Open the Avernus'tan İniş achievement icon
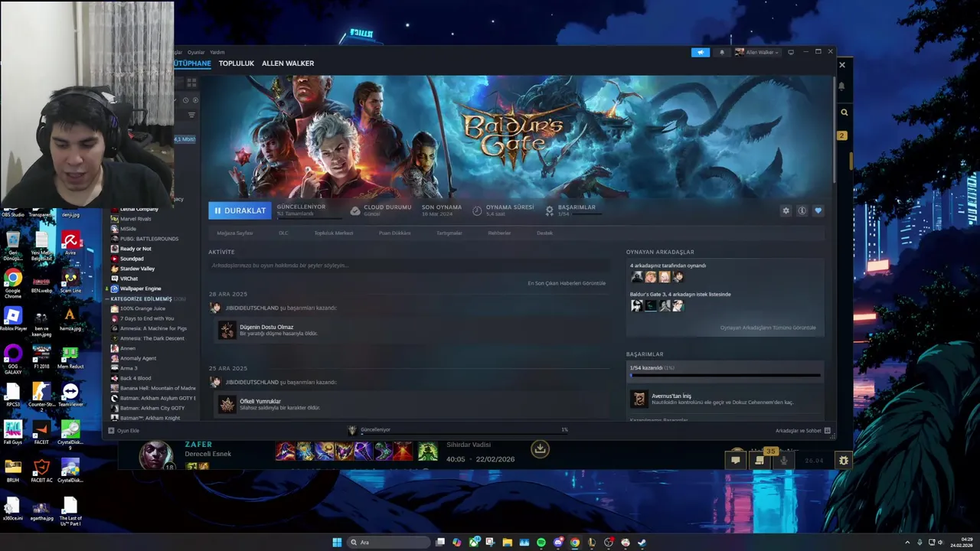This screenshot has width=980, height=551. 639,399
